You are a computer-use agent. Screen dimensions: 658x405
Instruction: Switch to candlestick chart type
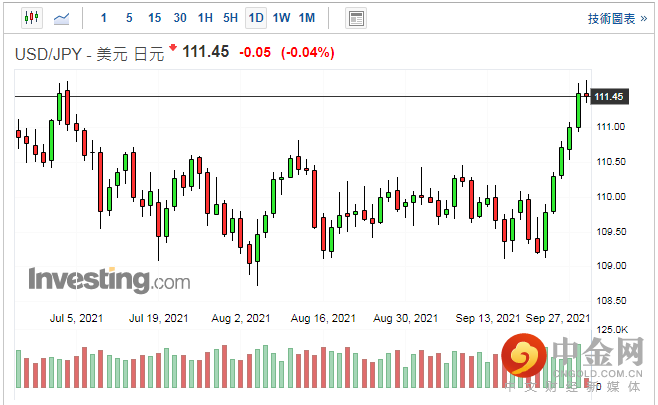point(30,18)
